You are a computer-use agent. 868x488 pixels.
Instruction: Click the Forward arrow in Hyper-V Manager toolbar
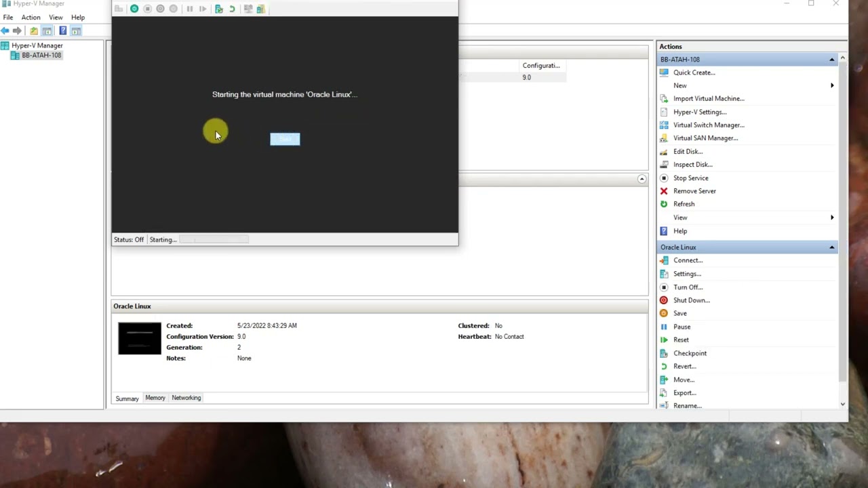pyautogui.click(x=17, y=30)
